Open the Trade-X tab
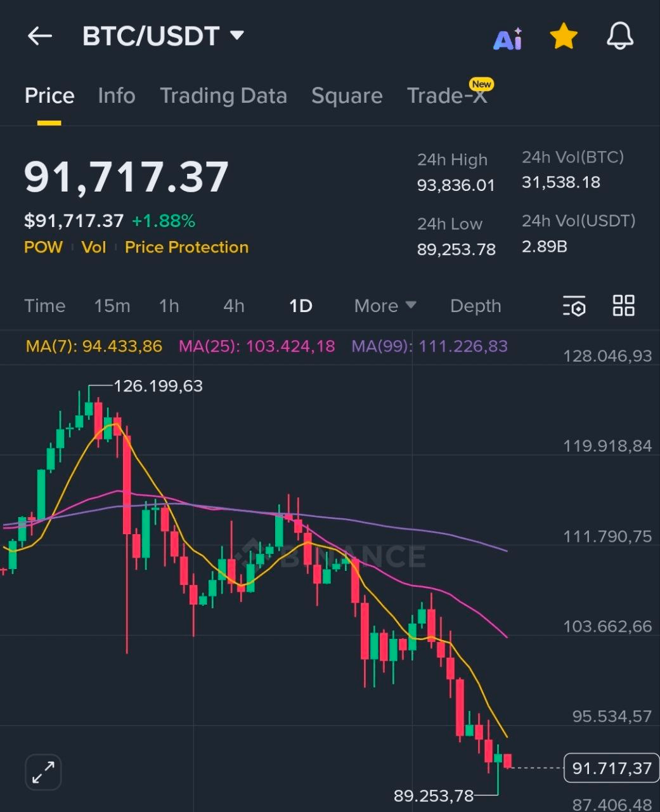 coord(447,96)
